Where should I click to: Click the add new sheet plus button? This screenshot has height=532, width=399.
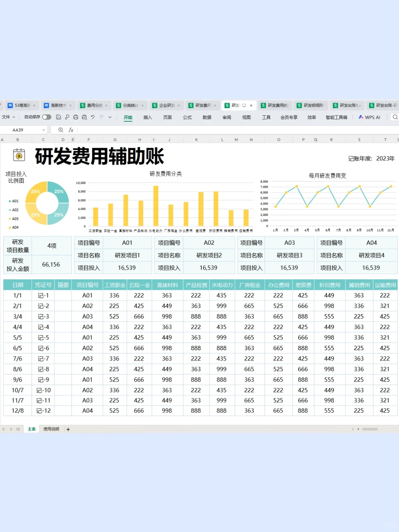(x=68, y=429)
